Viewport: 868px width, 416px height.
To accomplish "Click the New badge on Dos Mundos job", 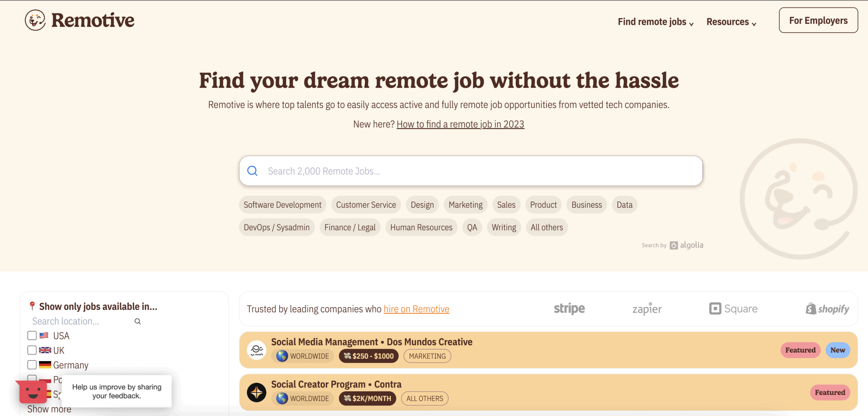I will coord(837,350).
